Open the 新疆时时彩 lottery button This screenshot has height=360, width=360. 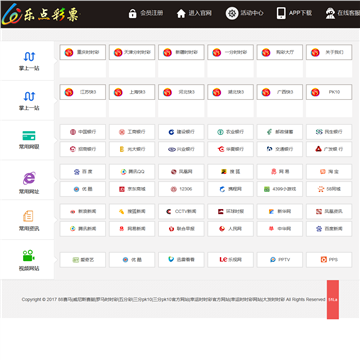[181, 52]
